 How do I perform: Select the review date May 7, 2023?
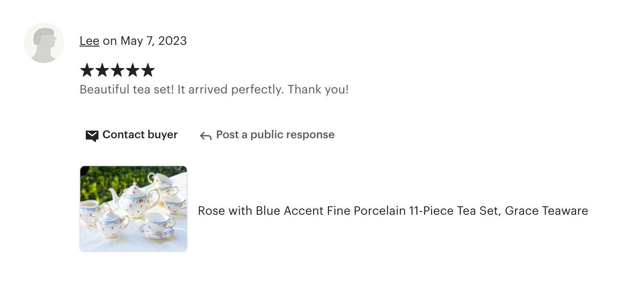pyautogui.click(x=153, y=41)
